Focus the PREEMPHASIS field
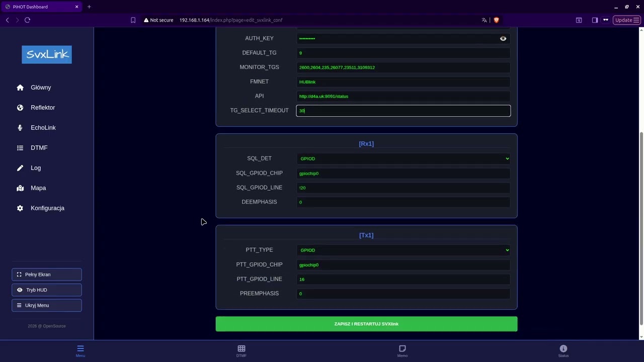This screenshot has width=644, height=362. (404, 294)
